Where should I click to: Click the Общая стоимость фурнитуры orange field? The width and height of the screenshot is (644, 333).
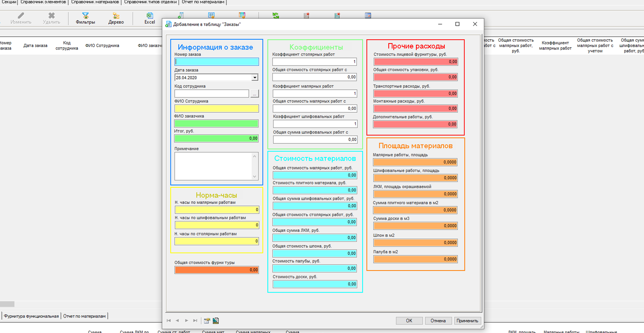point(217,270)
